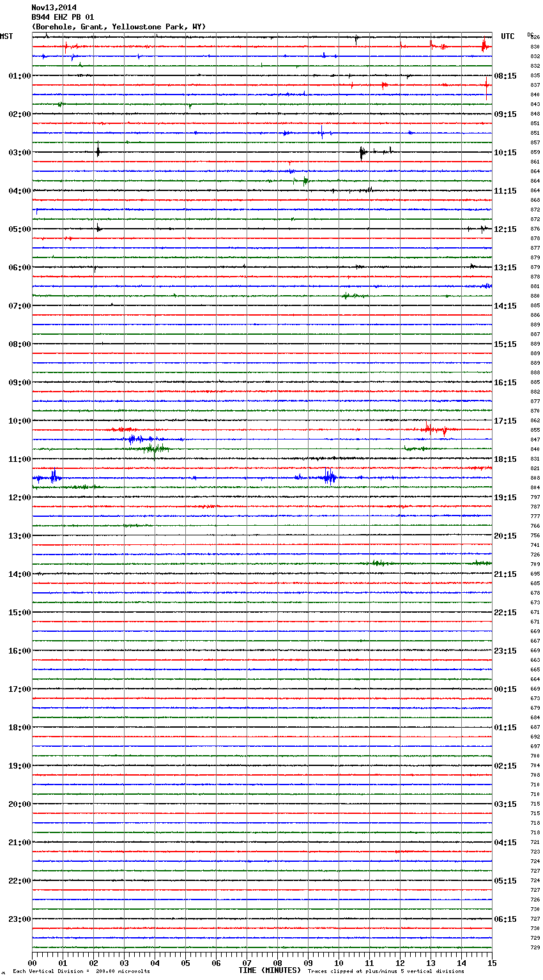Select the '11:15' UTC time label

click(505, 191)
